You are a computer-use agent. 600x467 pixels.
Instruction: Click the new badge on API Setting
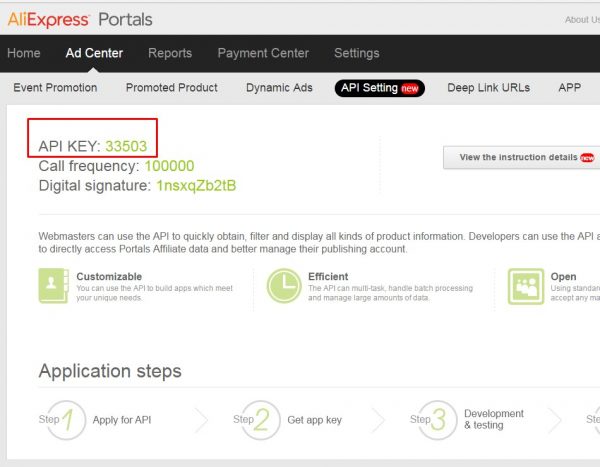click(409, 89)
